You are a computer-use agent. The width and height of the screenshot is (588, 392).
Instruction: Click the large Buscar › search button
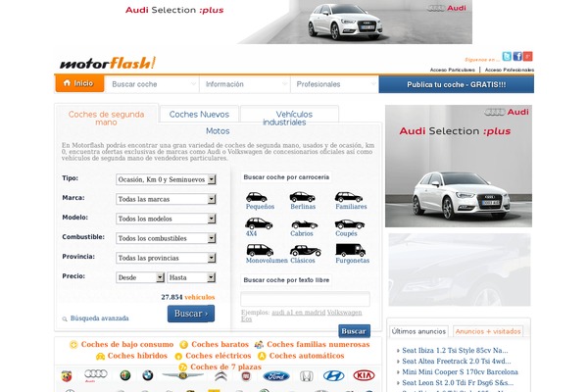click(x=191, y=314)
